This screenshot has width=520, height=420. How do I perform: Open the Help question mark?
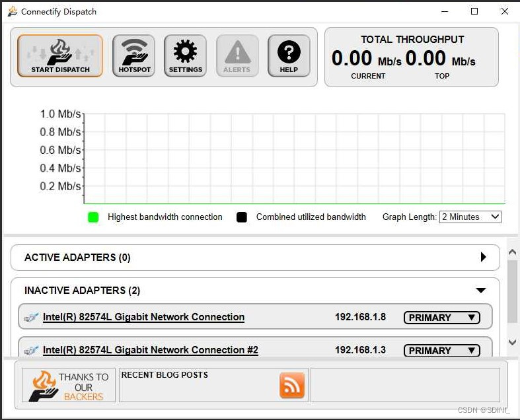[x=289, y=55]
